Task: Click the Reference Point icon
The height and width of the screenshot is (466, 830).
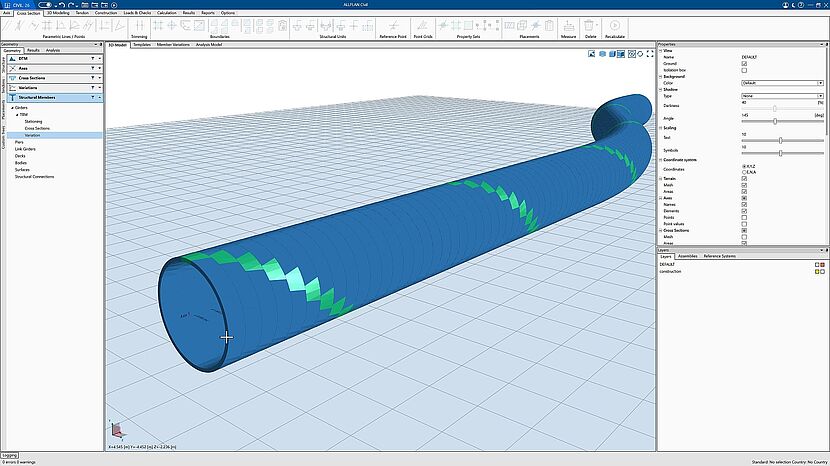Action: (393, 24)
